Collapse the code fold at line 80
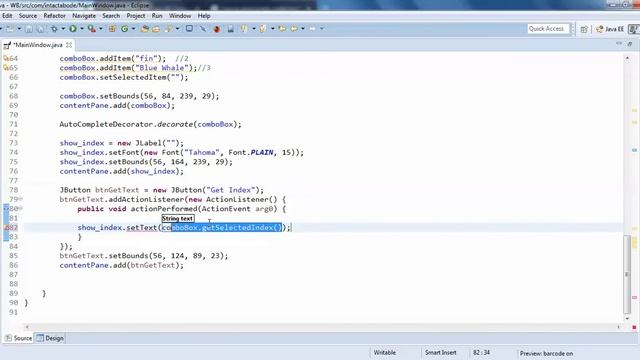The image size is (640, 360). [x=20, y=209]
